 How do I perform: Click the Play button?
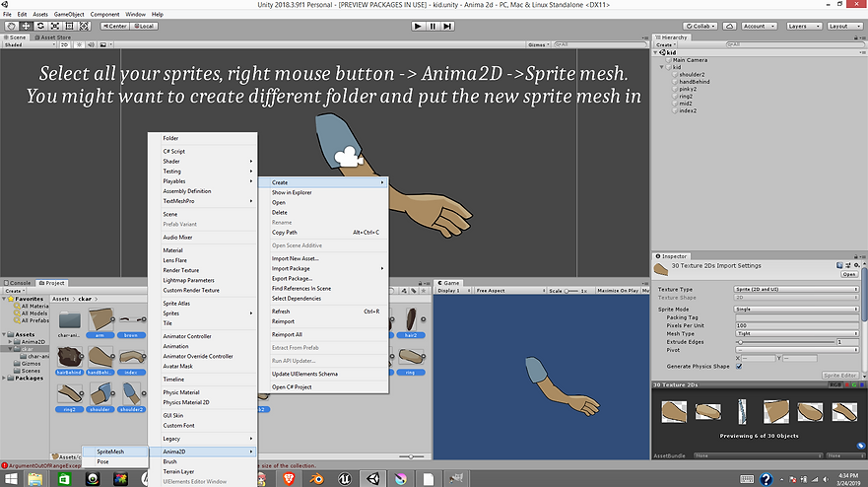[418, 26]
